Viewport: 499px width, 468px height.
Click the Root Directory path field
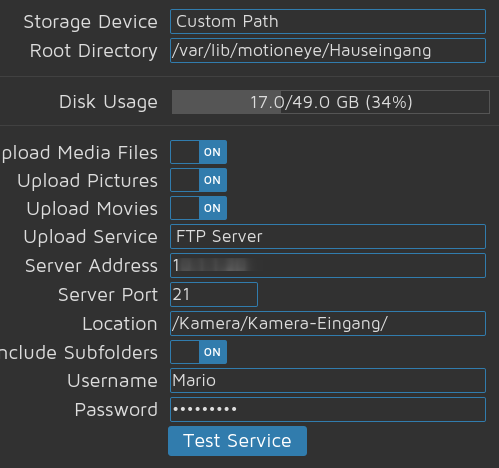(328, 51)
